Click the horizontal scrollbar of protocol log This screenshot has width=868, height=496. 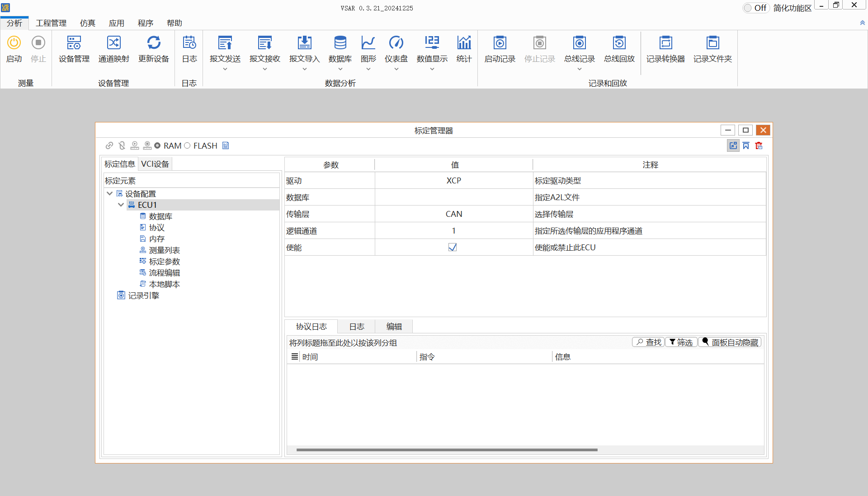(447, 450)
